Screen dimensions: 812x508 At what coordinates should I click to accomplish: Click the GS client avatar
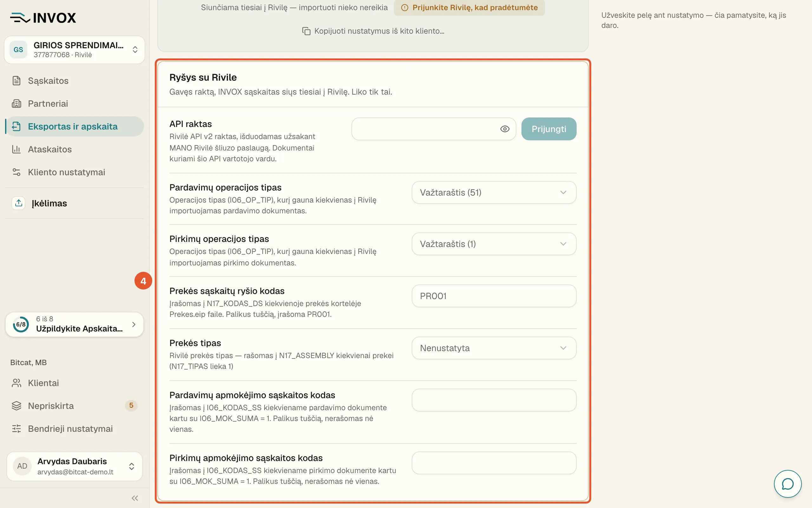click(18, 50)
